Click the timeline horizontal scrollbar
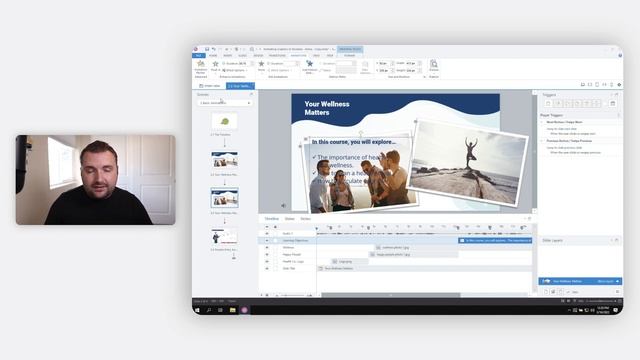The width and height of the screenshot is (640, 360). tap(391, 295)
